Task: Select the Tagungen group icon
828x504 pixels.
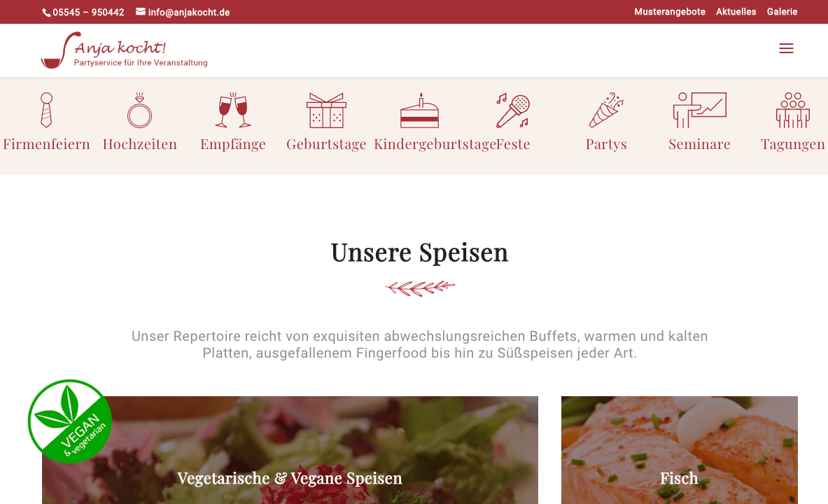Action: pyautogui.click(x=792, y=110)
